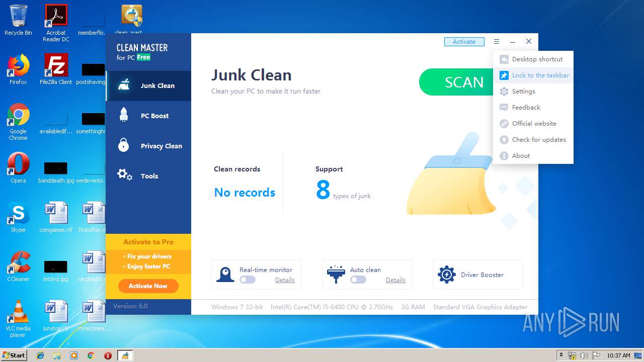The height and width of the screenshot is (362, 644).
Task: Click the Auto clean brush icon
Action: click(x=336, y=275)
